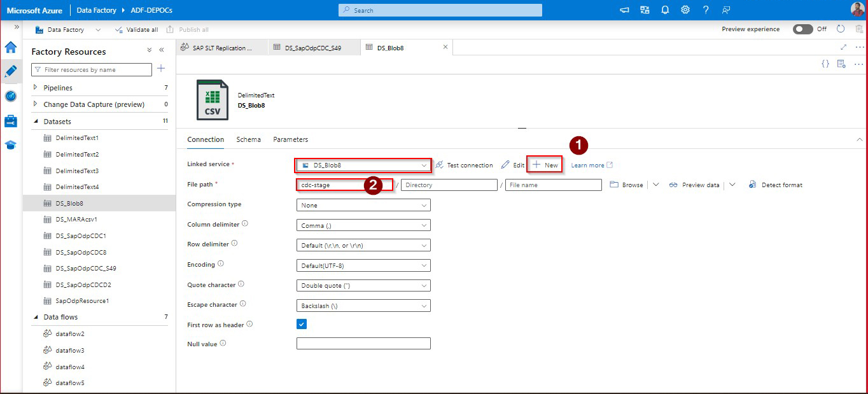
Task: Open the Manage toolbox icon in sidebar
Action: pos(10,121)
